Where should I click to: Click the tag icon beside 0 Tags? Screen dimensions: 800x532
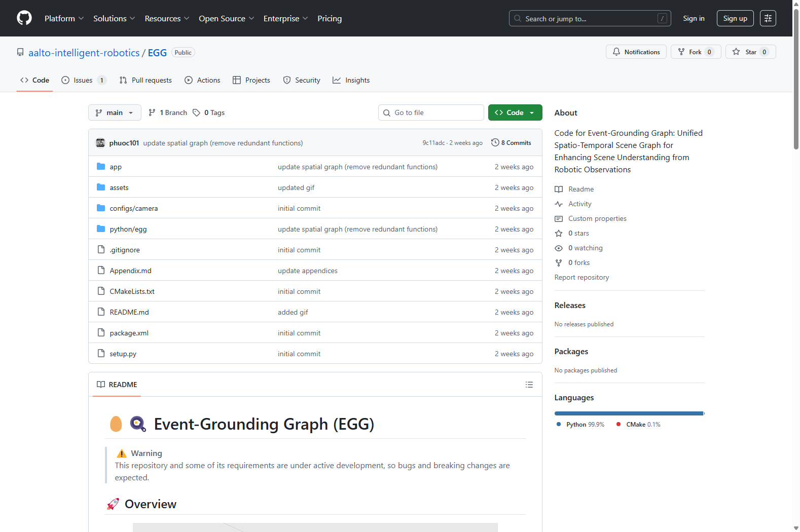point(196,112)
